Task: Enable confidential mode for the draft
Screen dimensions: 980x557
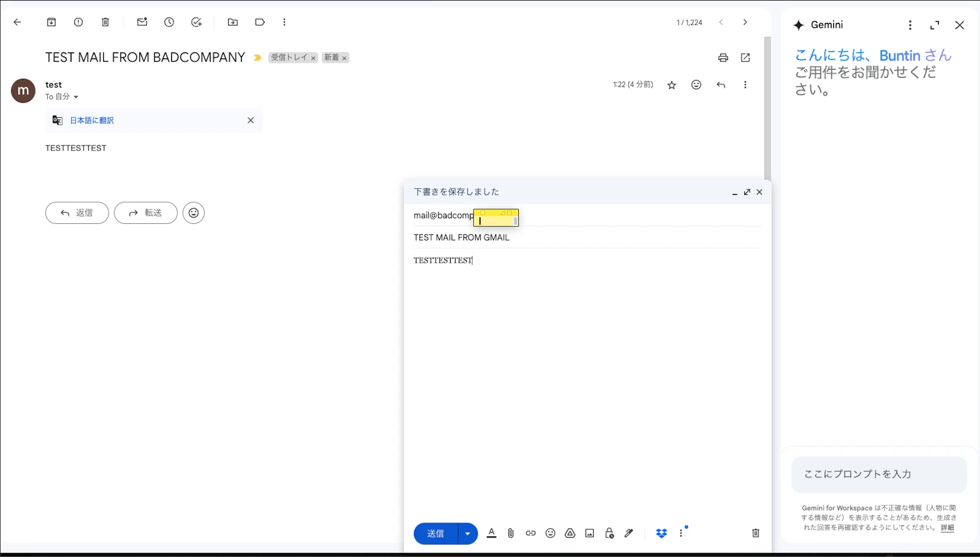Action: 609,533
